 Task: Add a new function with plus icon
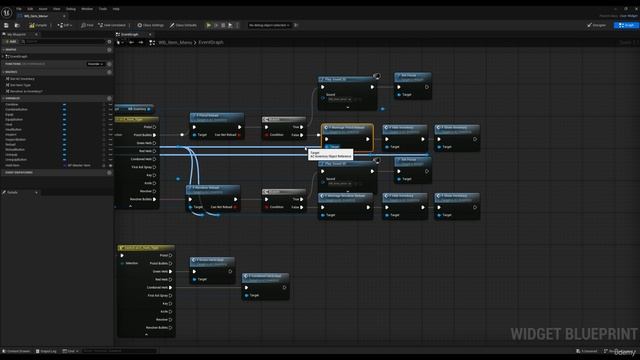(x=109, y=64)
